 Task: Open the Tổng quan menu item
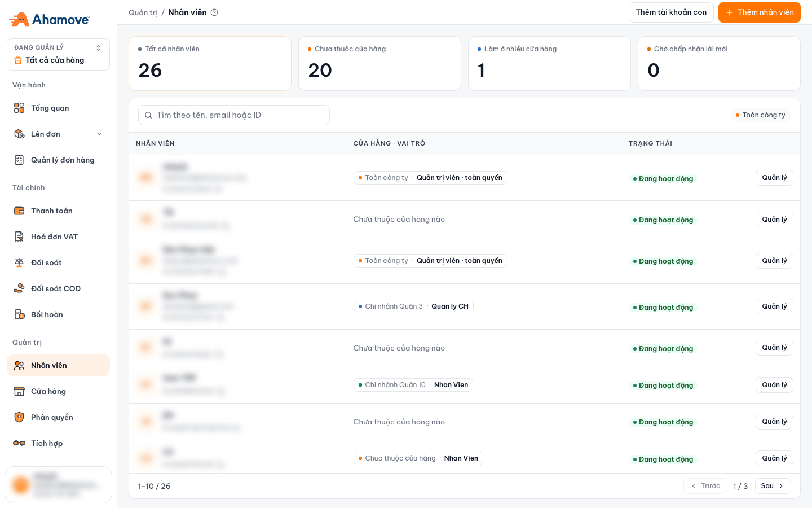(x=58, y=108)
